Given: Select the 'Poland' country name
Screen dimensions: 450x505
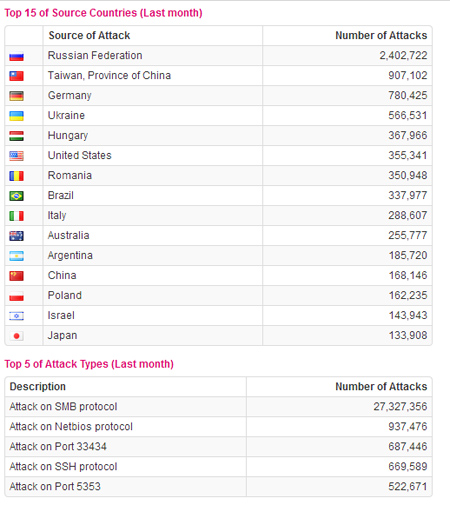Looking at the screenshot, I should tap(65, 295).
